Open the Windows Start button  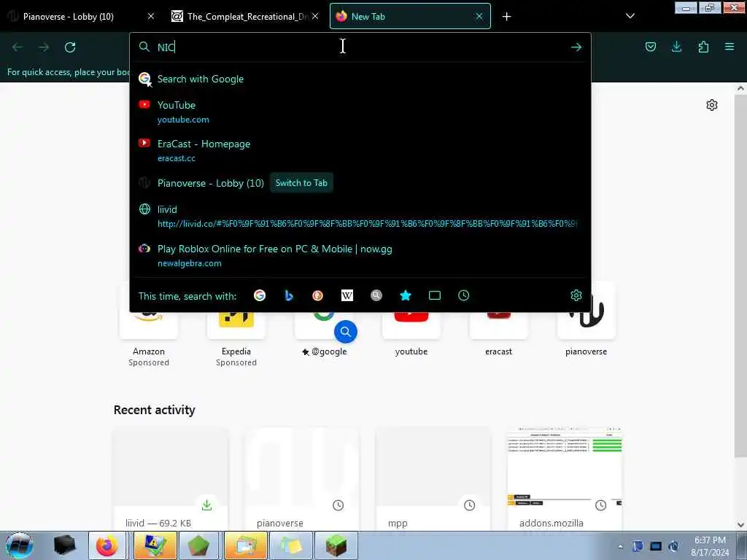tap(20, 545)
